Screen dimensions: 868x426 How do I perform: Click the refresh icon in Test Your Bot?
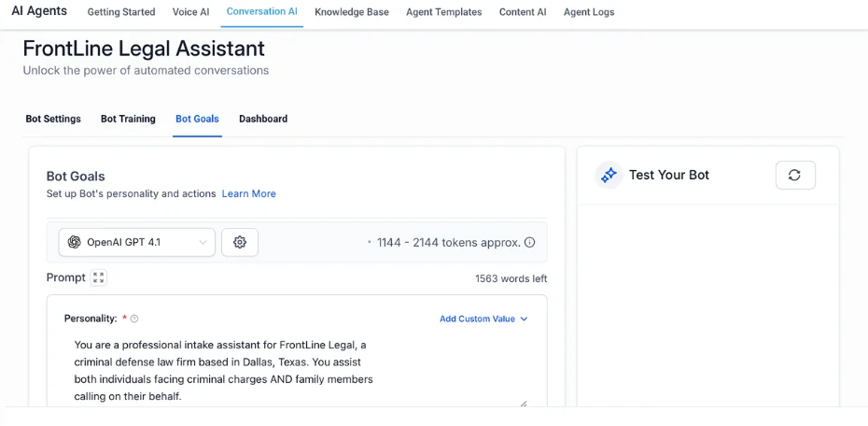point(795,175)
